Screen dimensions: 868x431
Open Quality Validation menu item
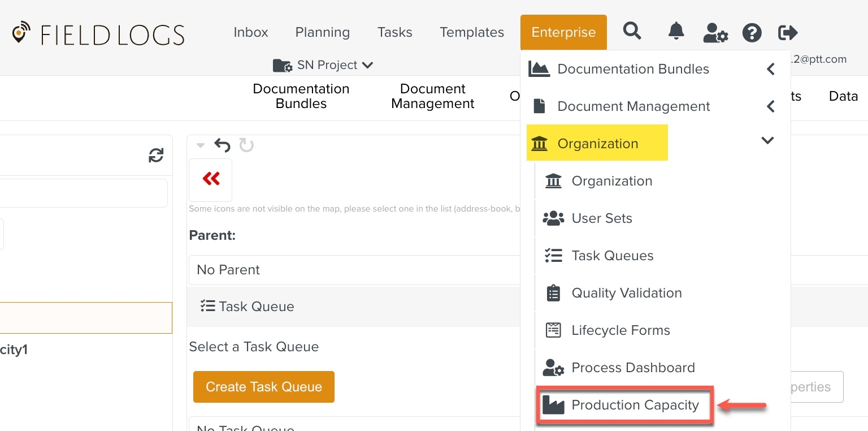point(626,293)
